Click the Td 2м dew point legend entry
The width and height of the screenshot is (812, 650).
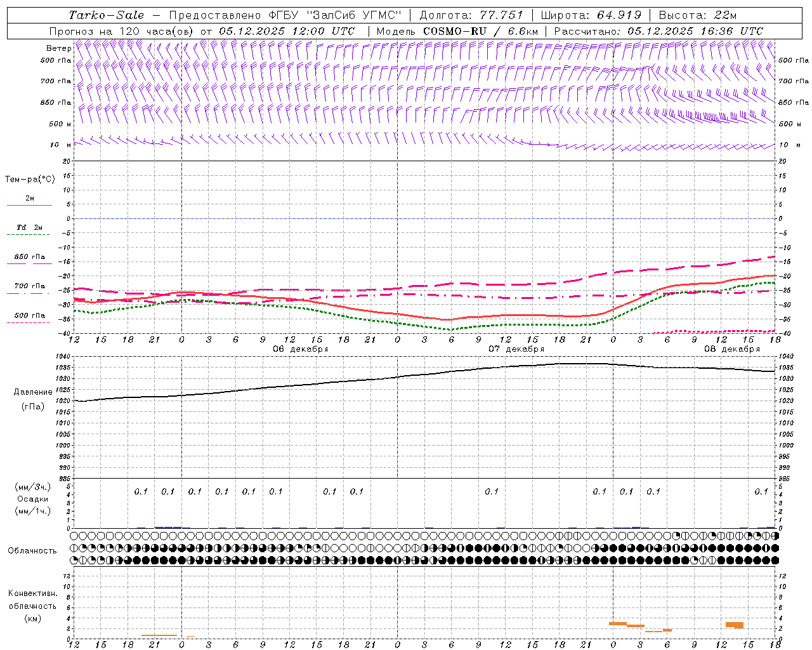pos(29,230)
